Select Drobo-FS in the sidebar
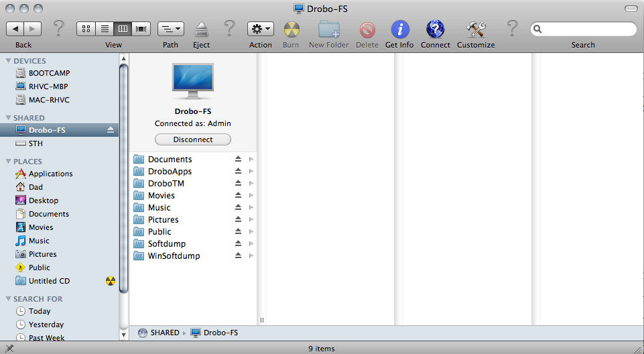 pos(59,130)
